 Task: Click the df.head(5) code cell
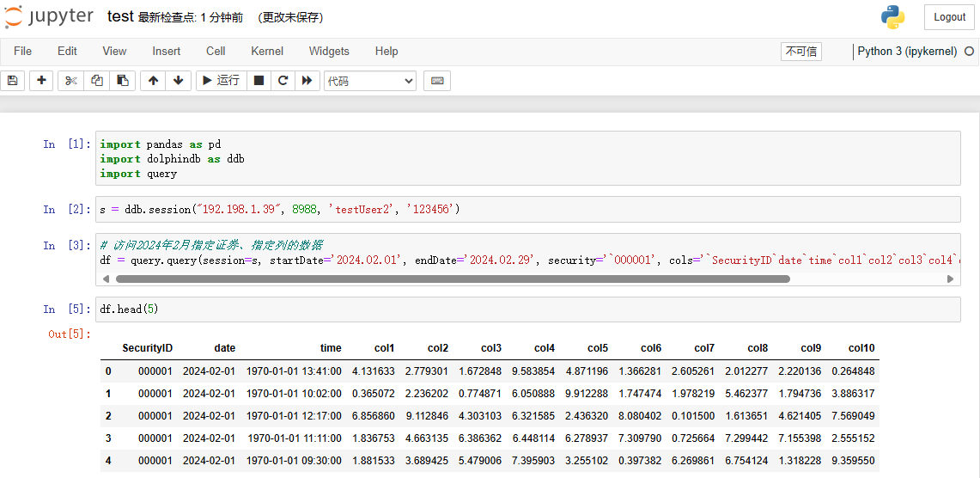(x=527, y=309)
